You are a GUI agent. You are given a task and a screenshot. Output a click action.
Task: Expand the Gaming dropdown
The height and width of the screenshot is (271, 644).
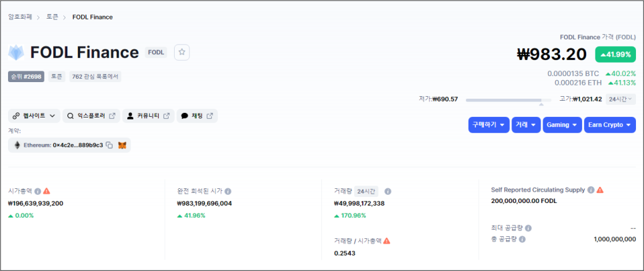point(561,125)
